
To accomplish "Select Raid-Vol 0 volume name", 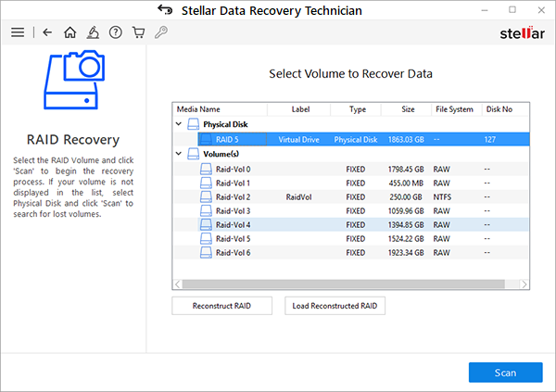I will click(x=233, y=170).
